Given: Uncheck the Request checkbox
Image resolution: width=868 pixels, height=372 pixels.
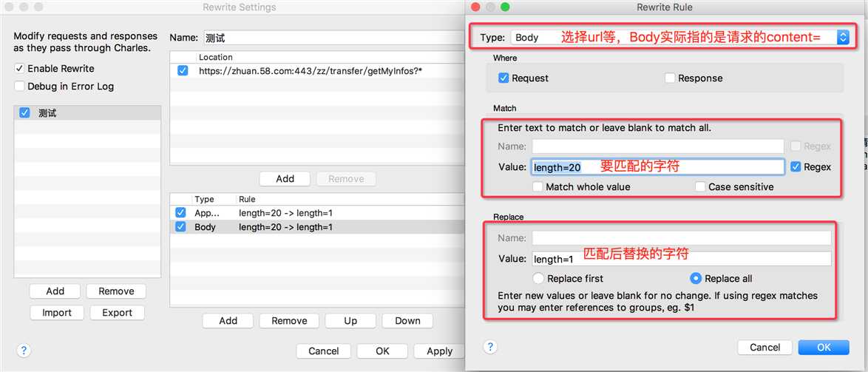Looking at the screenshot, I should coord(503,78).
